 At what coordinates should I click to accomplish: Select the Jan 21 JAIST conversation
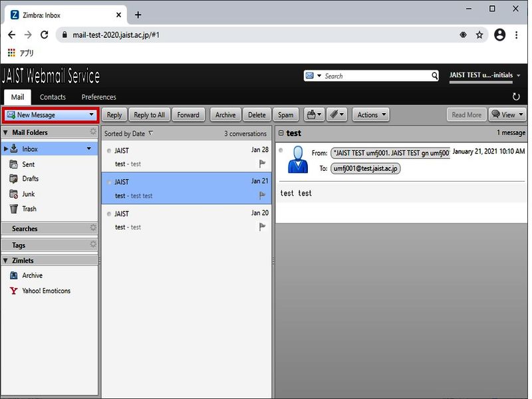point(186,188)
